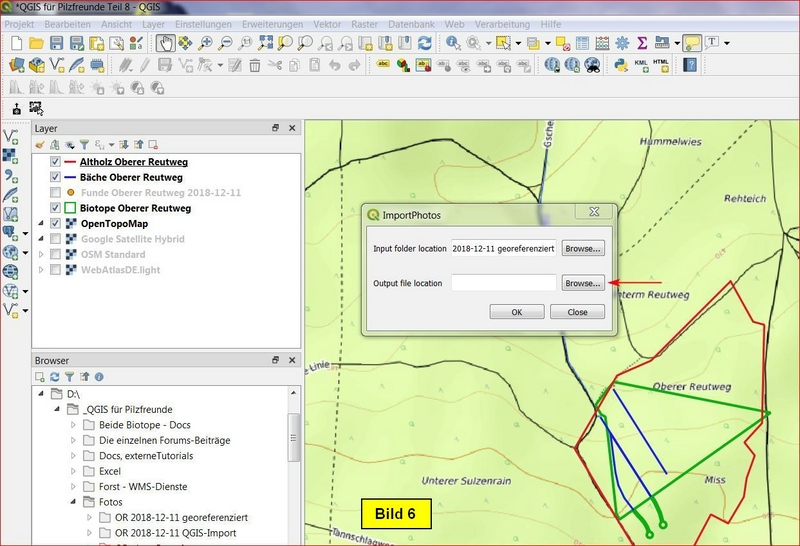Click the Output file location text field
800x546 pixels.
(x=503, y=283)
